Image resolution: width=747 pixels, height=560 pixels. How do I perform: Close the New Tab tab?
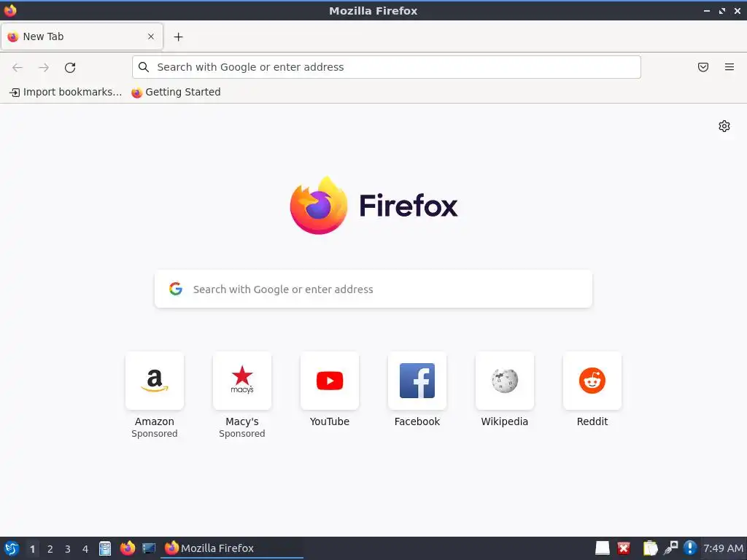151,36
